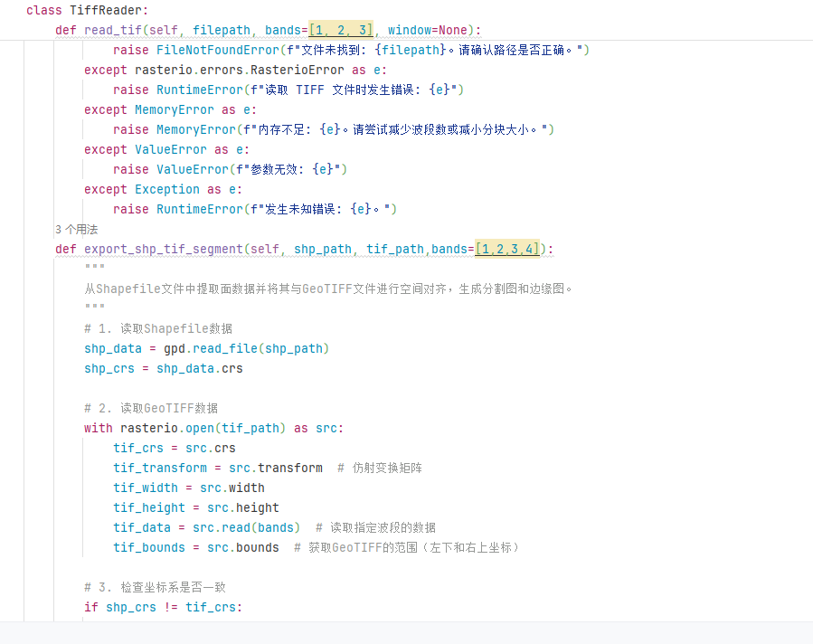Click the shp_data variable being assigned
This screenshot has width=813, height=644.
[x=112, y=349]
